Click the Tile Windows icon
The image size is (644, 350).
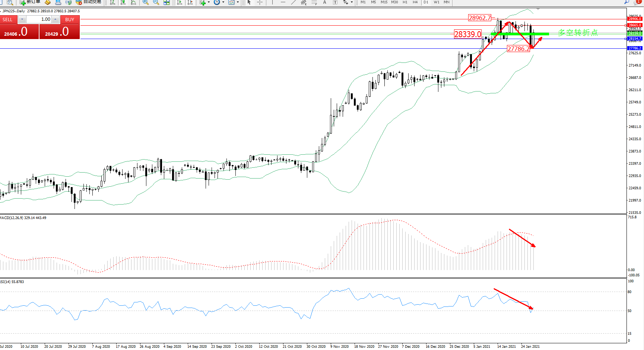(166, 2)
